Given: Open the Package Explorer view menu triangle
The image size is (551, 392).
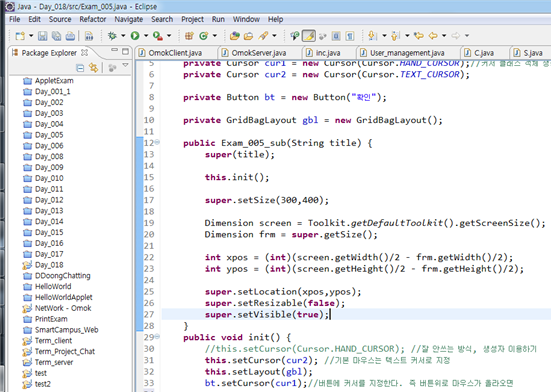Looking at the screenshot, I should coord(125,65).
